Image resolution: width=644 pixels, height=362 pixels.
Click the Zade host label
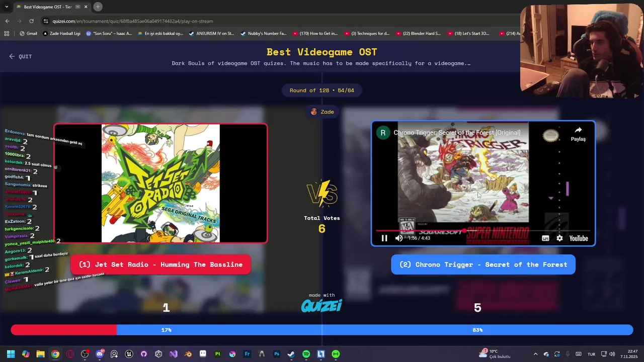(x=322, y=112)
